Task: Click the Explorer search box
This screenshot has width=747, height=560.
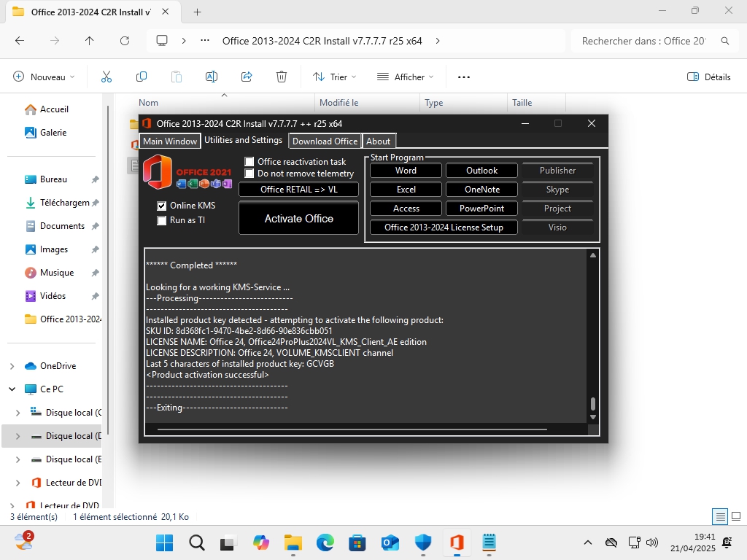Action: [x=643, y=41]
